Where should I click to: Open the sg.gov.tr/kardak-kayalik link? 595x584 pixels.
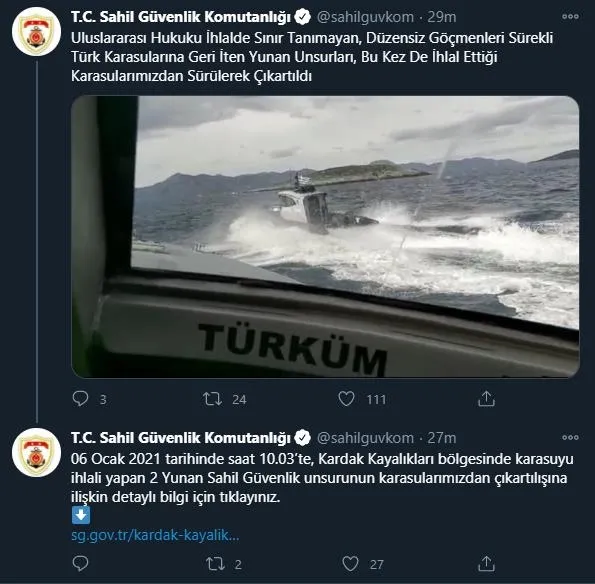pyautogui.click(x=155, y=535)
